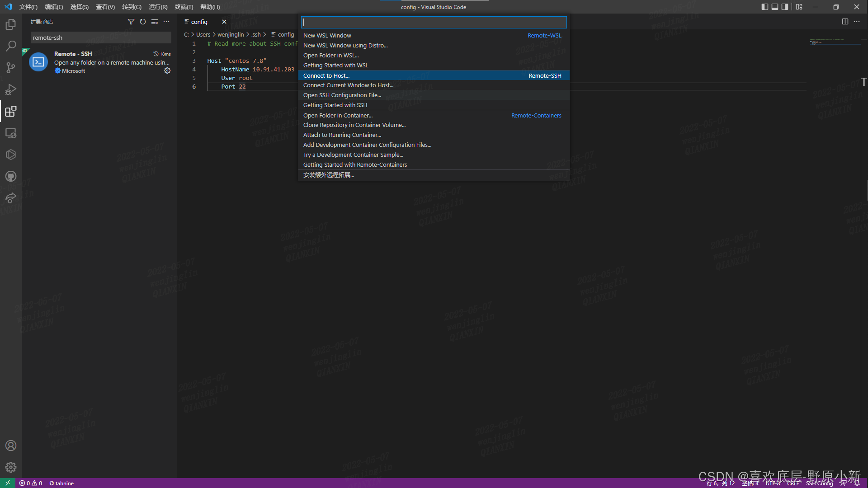
Task: Click the '.ssh' breadcrumb segment
Action: tap(256, 34)
